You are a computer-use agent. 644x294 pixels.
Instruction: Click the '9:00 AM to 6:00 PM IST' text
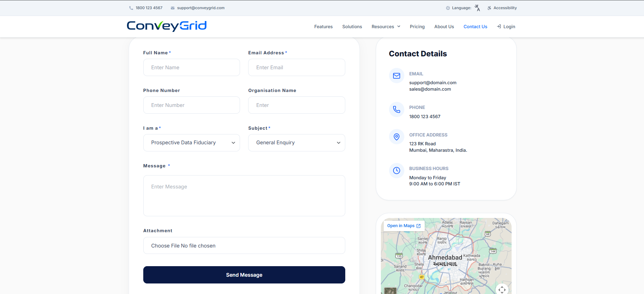tap(435, 184)
